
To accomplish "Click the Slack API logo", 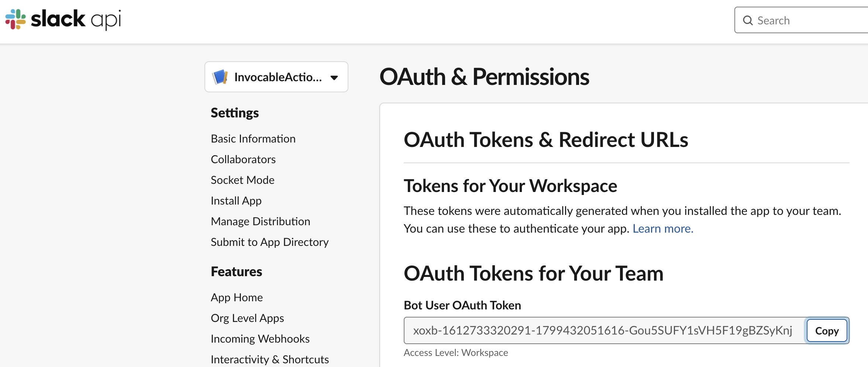I will (62, 19).
